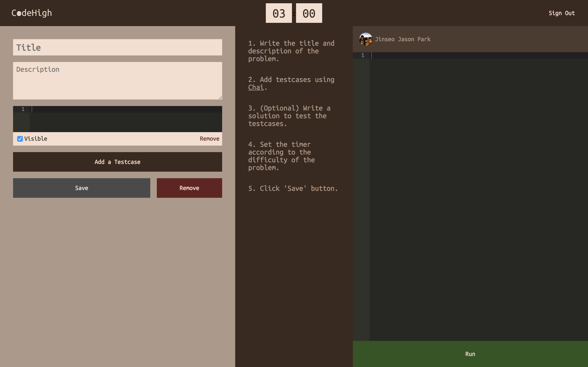This screenshot has width=588, height=367.
Task: Click line number 1 in the solution editor
Action: coord(363,55)
